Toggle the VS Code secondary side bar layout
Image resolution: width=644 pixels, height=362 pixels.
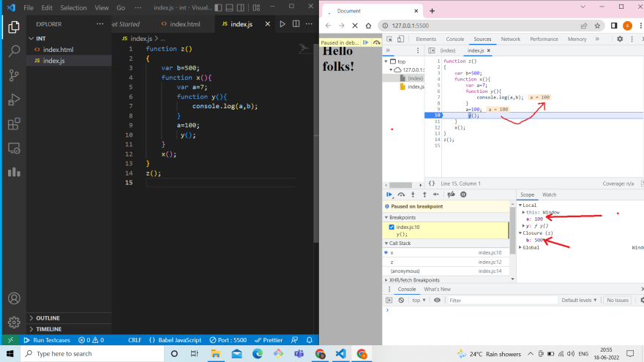241,7
